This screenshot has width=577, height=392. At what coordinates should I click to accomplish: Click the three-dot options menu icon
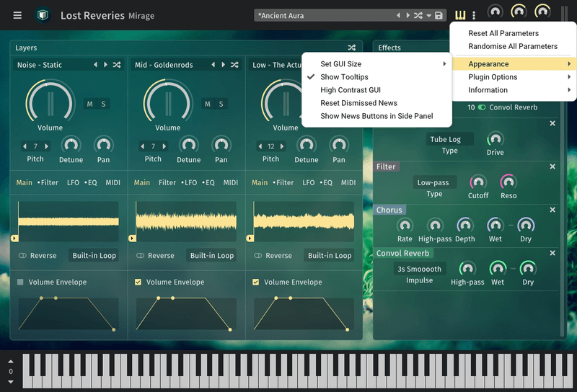[x=474, y=15]
